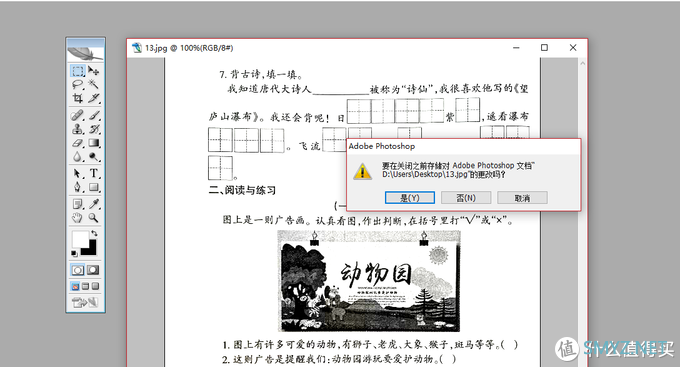
Task: Minimize the 13.jpg document window
Action: coord(516,48)
